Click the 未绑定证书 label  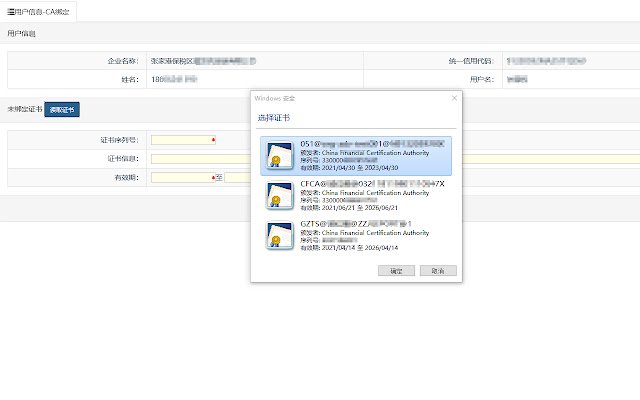tap(24, 109)
